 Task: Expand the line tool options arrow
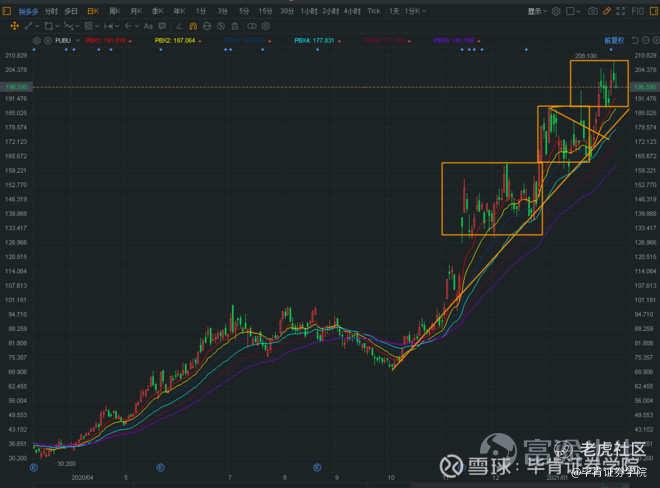point(37,27)
